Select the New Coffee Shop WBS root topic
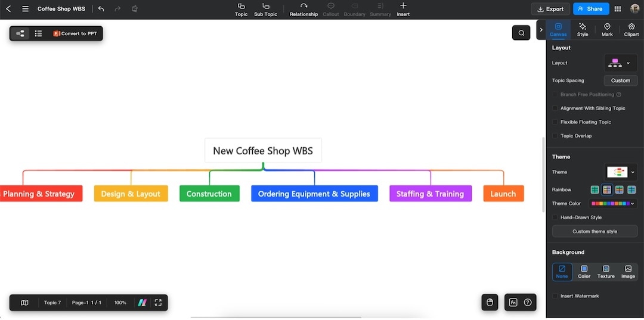The height and width of the screenshot is (320, 644). [263, 151]
